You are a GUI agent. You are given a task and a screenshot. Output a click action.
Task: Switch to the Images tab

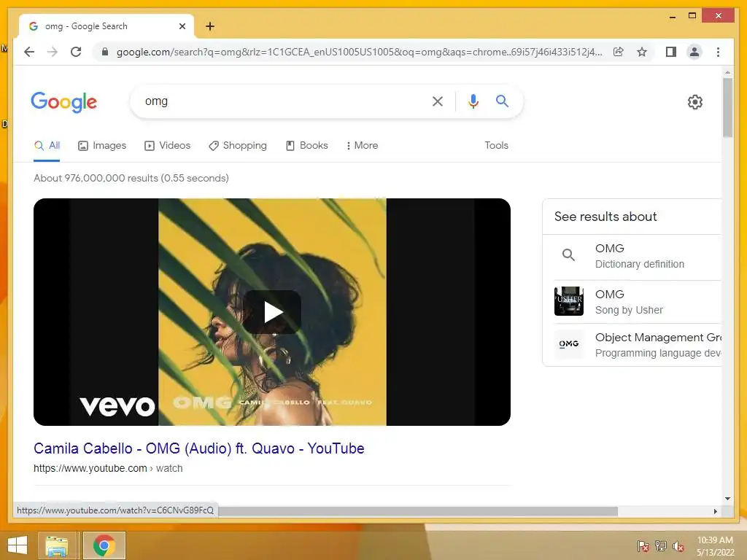(102, 145)
